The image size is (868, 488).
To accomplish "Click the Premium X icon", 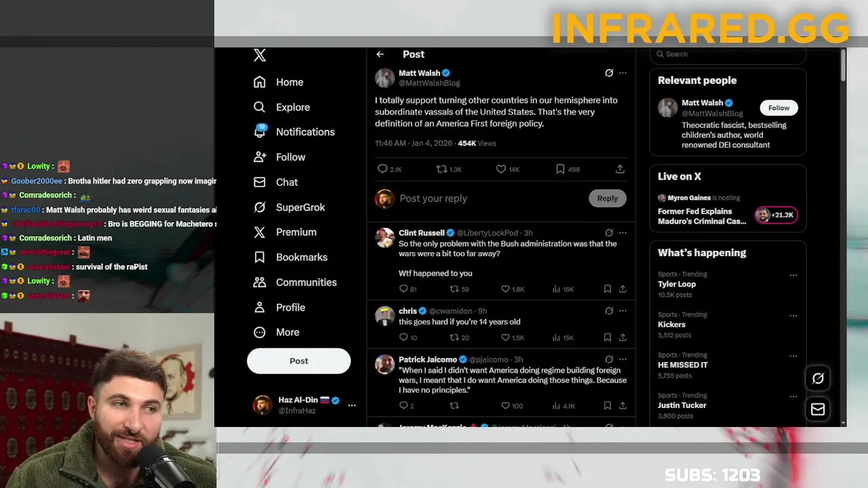I will 260,232.
